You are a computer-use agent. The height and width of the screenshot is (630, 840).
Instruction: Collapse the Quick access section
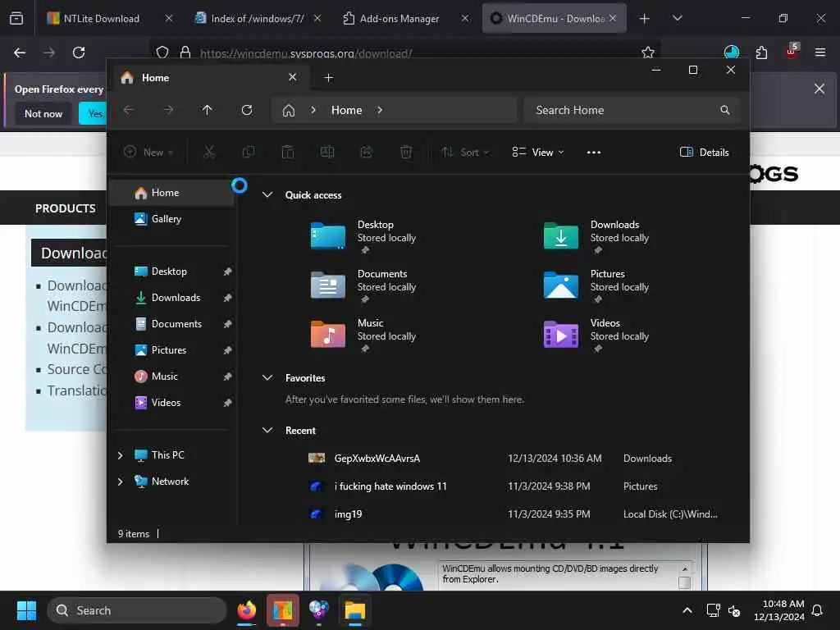(267, 194)
